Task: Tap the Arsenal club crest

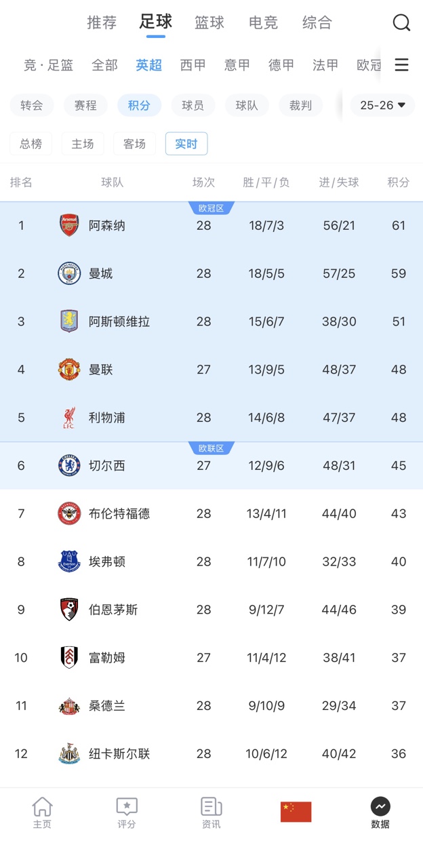Action: point(69,225)
